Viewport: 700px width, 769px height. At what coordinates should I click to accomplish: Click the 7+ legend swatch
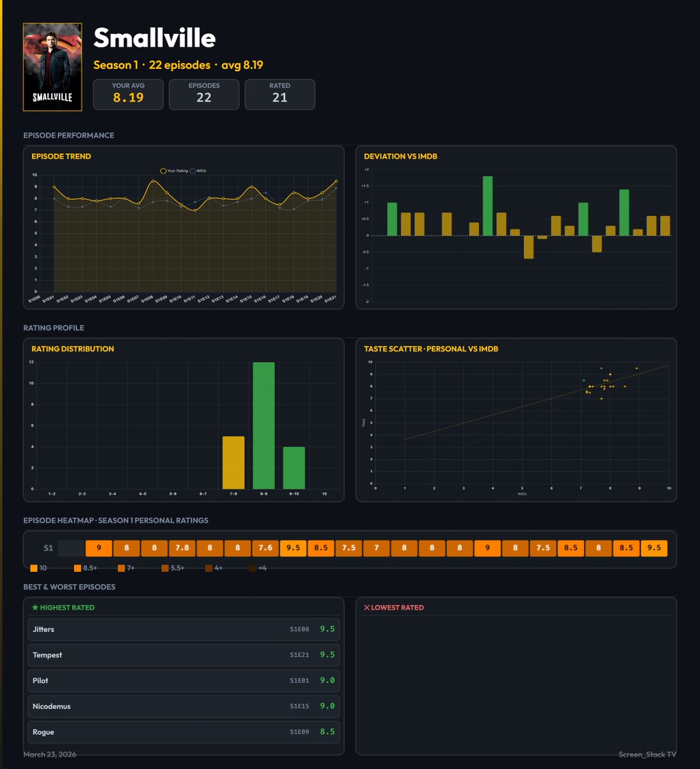(x=121, y=568)
